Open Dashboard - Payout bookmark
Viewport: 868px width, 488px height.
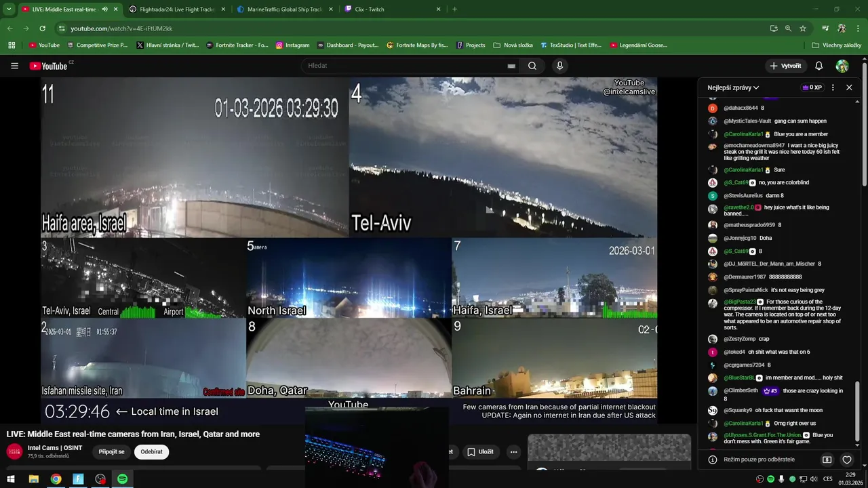click(x=348, y=45)
